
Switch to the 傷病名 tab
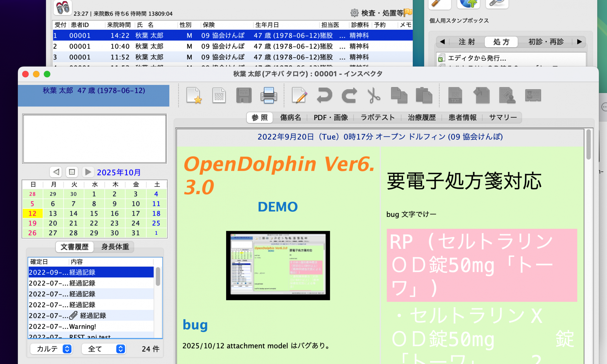point(290,118)
